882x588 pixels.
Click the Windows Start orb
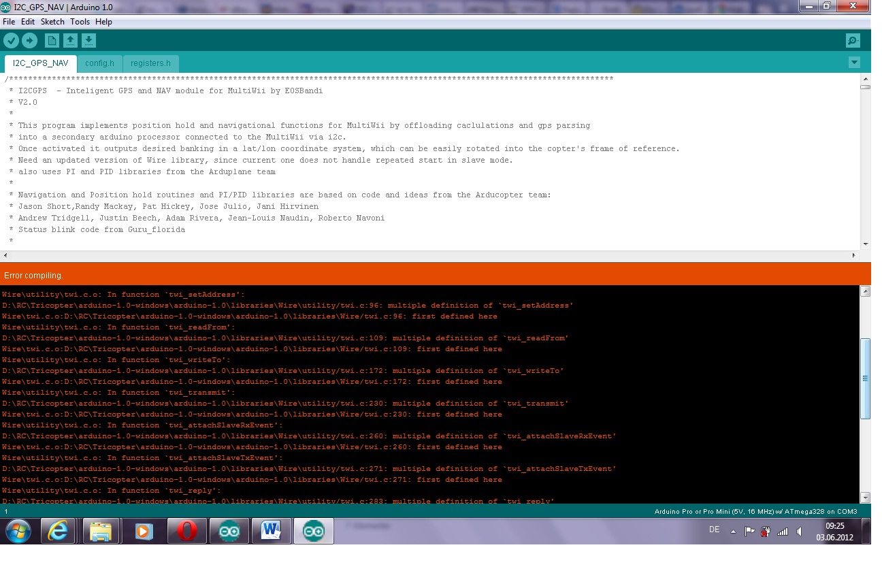tap(18, 531)
